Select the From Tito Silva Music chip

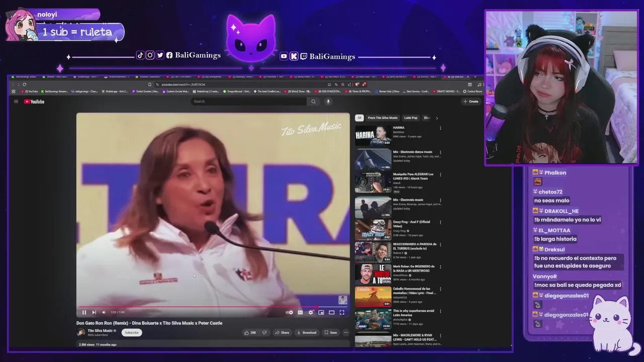382,118
